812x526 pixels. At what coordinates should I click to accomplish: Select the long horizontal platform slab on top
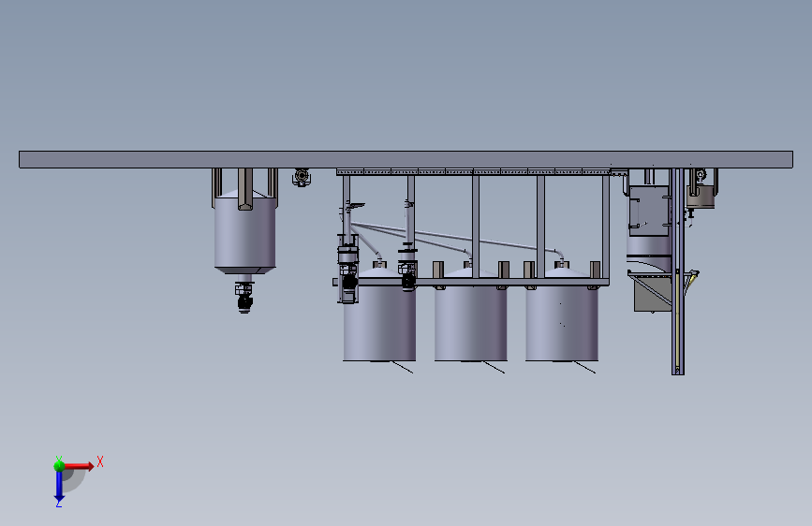[x=406, y=159]
